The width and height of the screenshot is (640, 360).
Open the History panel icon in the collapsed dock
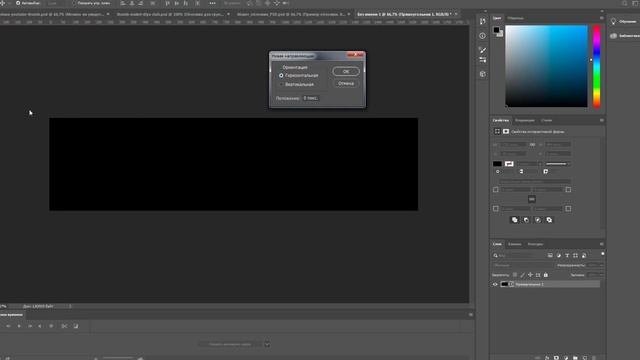coord(483,21)
